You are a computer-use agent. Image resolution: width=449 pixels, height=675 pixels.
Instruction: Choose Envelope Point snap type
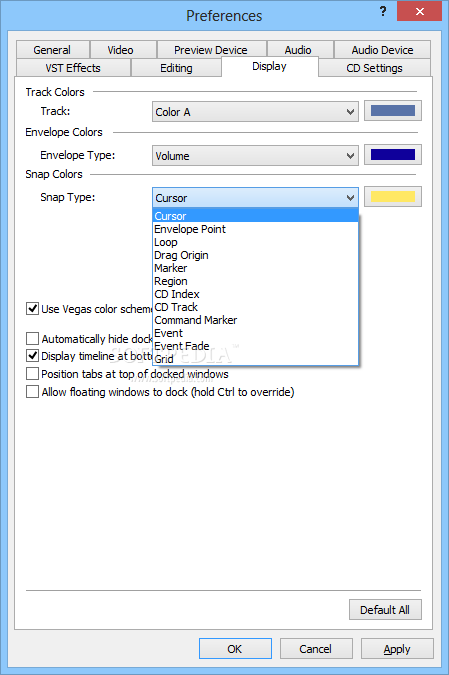(255, 229)
